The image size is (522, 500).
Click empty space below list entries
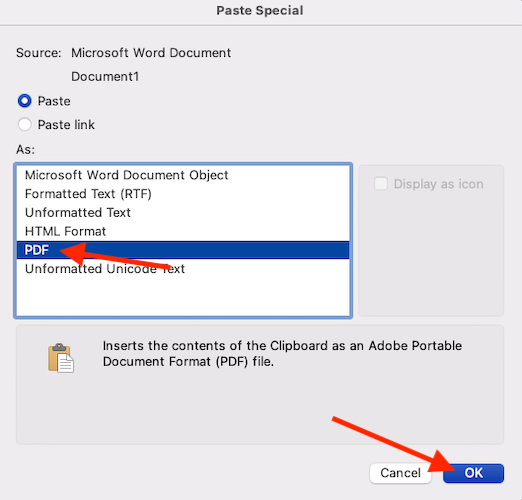point(183,297)
